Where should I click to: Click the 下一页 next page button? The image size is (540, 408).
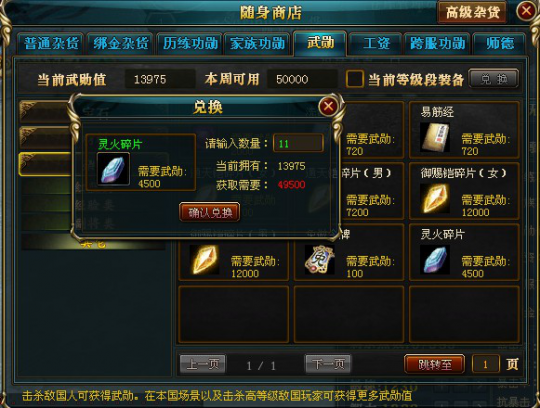[328, 364]
